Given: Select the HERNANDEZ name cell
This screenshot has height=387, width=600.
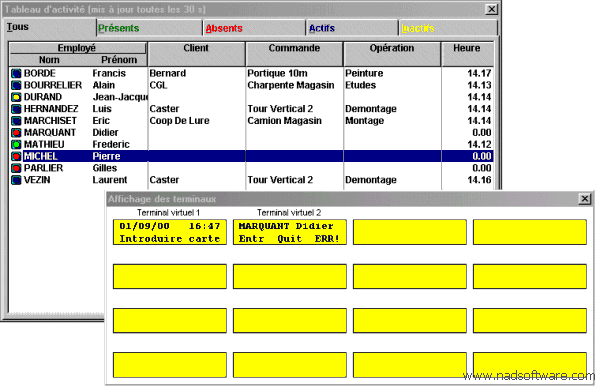Looking at the screenshot, I should coord(51,109).
